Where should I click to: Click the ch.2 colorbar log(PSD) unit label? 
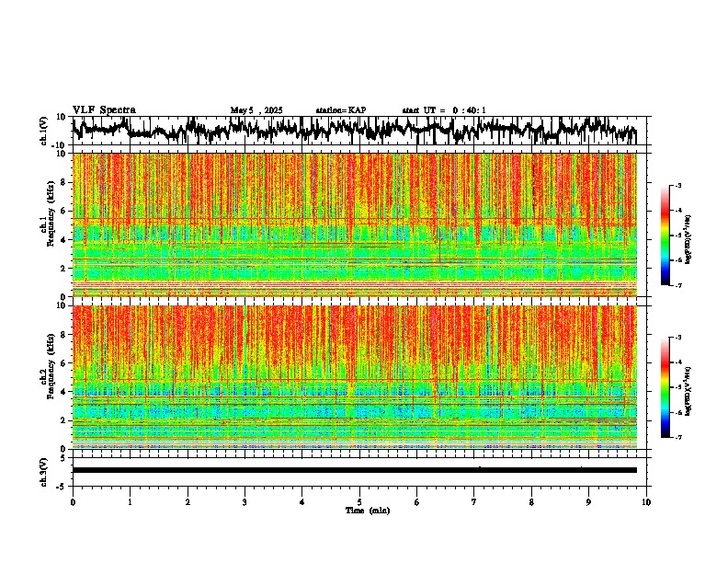click(x=688, y=392)
